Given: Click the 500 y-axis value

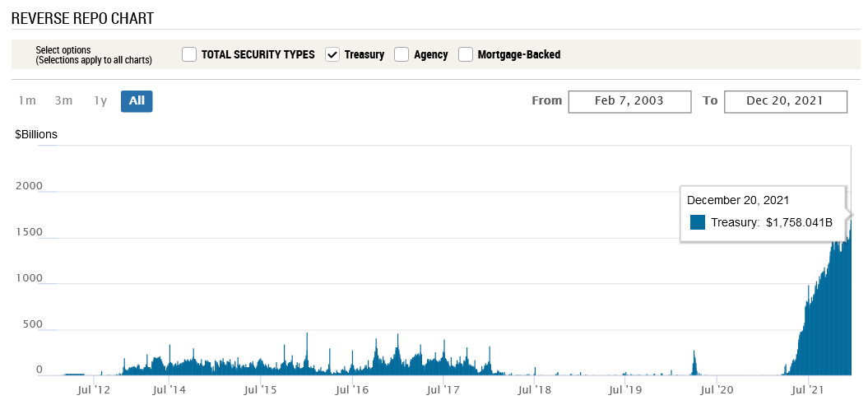Looking at the screenshot, I should pyautogui.click(x=32, y=324).
